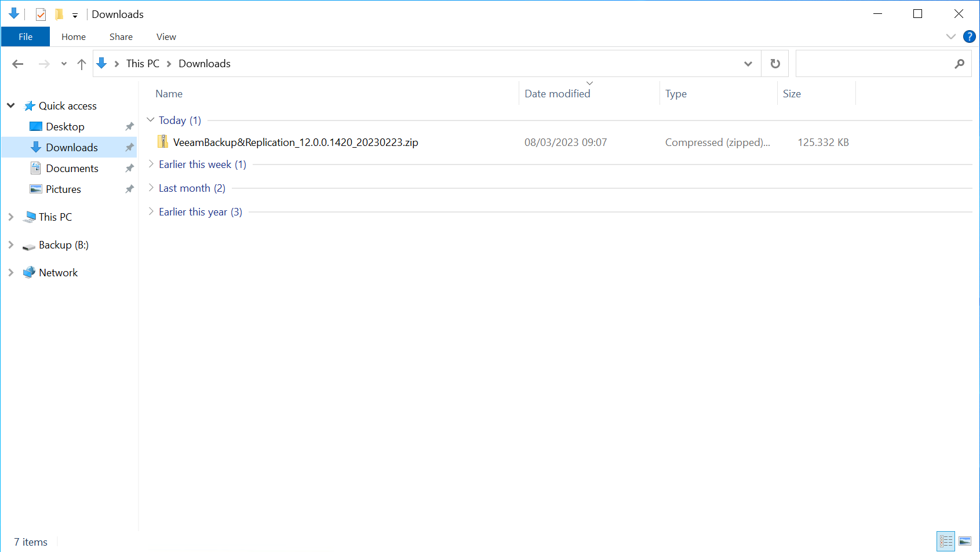Click the date 08/03/2023 09:07 cell

point(566,142)
